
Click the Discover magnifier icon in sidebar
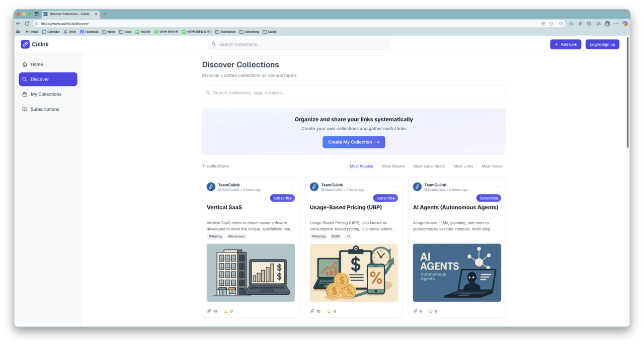pos(24,79)
